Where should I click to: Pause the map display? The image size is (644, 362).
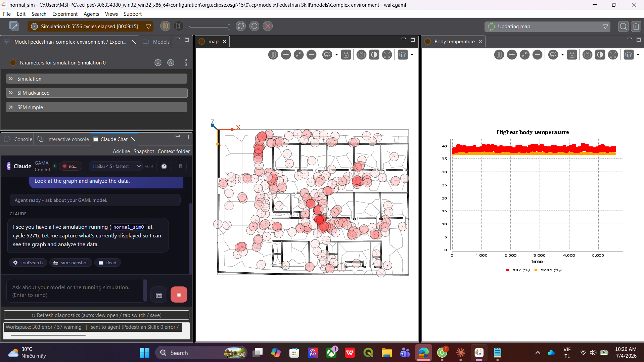click(x=273, y=55)
